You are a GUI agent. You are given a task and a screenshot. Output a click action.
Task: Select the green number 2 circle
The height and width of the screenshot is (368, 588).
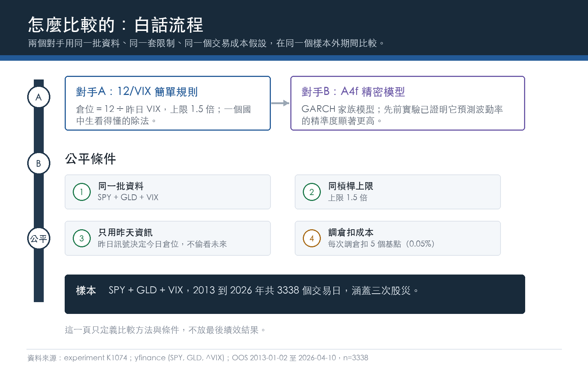coord(312,192)
